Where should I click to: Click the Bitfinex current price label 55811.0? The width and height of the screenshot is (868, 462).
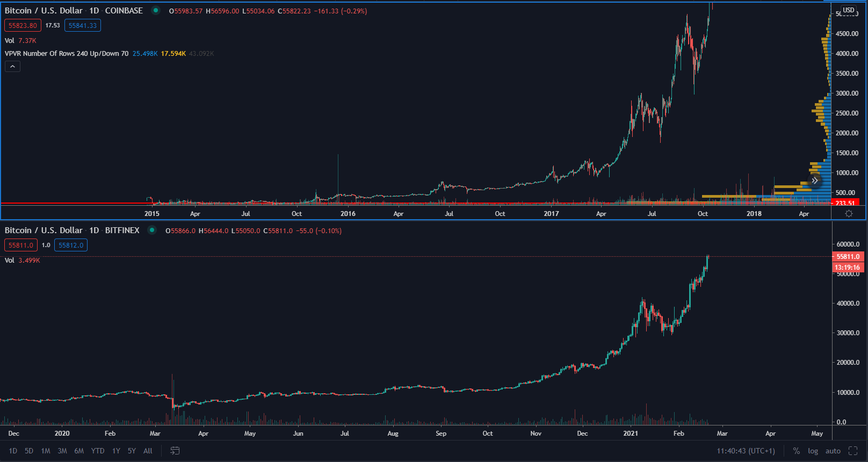click(848, 257)
